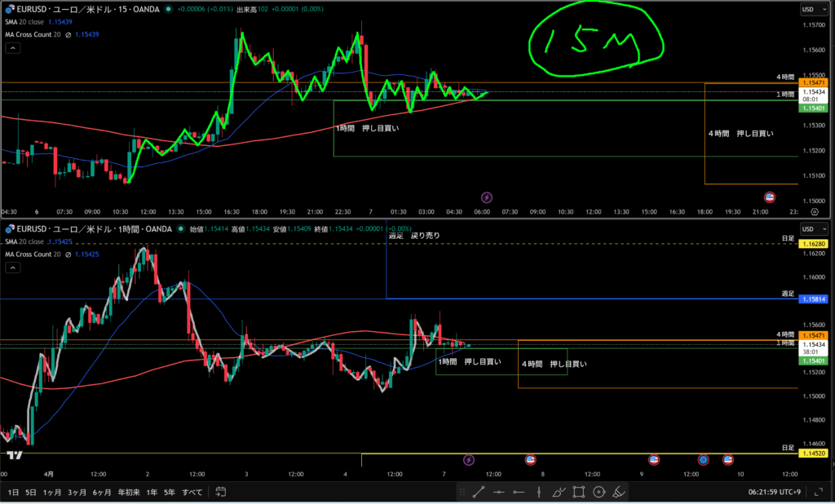Viewport: 835px width, 504px height.
Task: Switch the range to 1ヶ月
Action: [51, 493]
